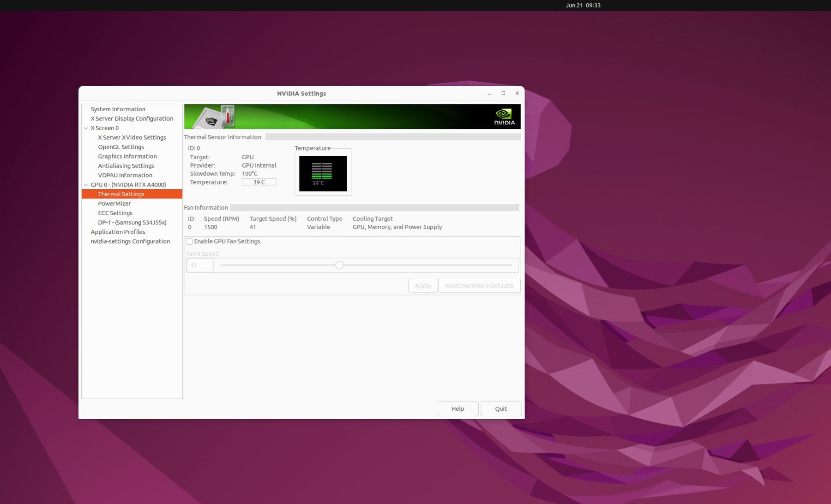Click the thermometer icon in the banner
831x504 pixels.
[x=228, y=116]
